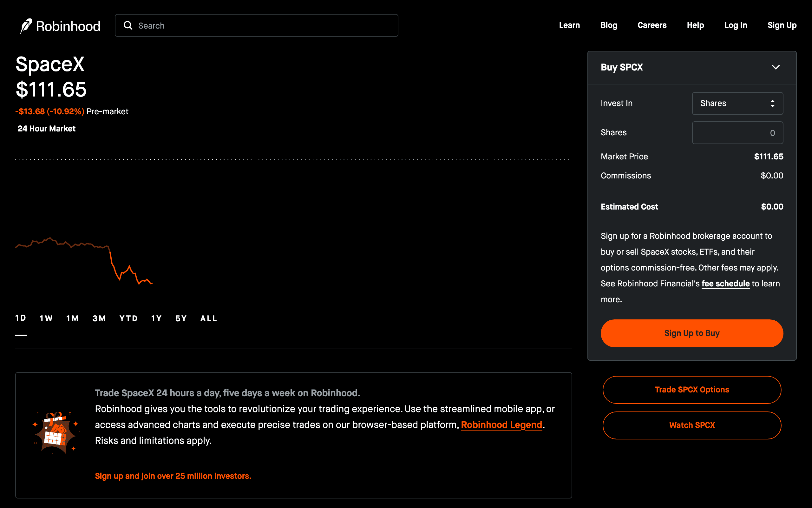The image size is (812, 508).
Task: Click the Commissions $0.00 value
Action: (772, 176)
